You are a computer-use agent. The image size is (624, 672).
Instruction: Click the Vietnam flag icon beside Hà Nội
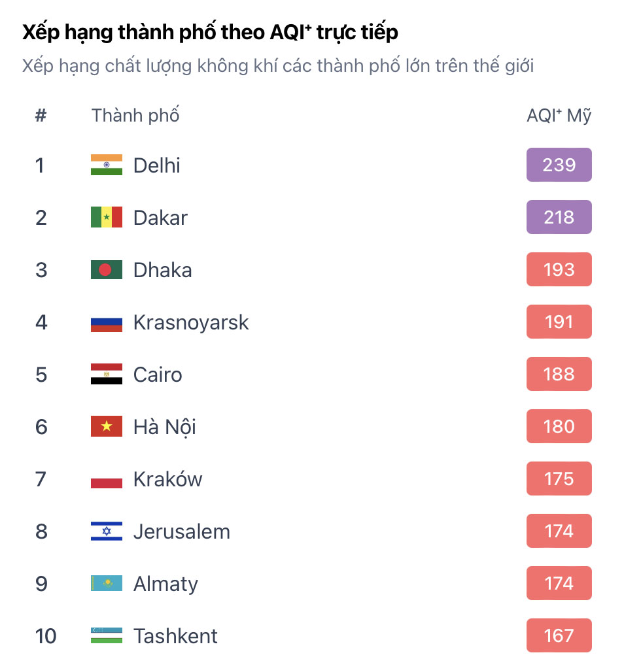click(107, 426)
